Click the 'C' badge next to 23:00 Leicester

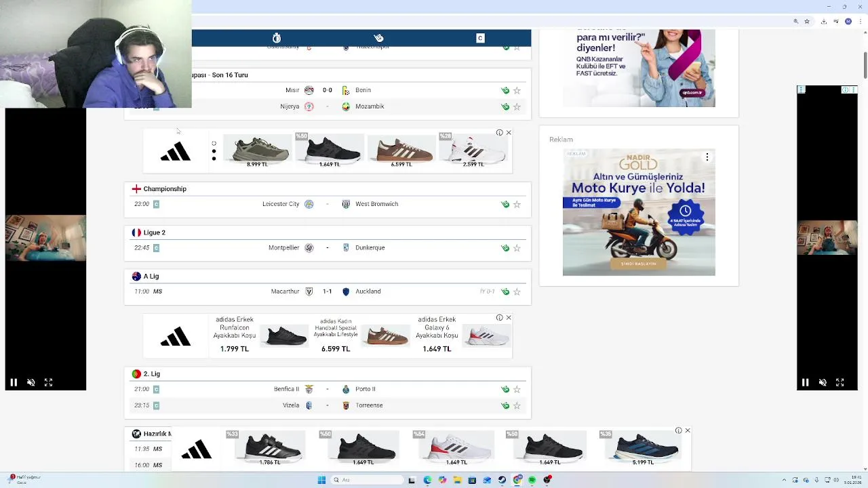[156, 204]
